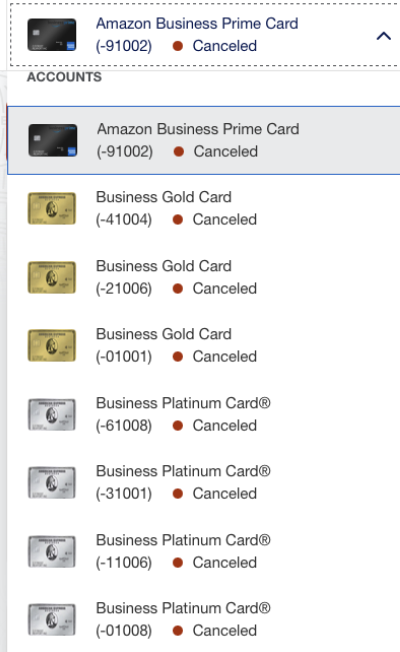The height and width of the screenshot is (652, 400).
Task: Open Business Platinum Card ending -01008
Action: [203, 620]
